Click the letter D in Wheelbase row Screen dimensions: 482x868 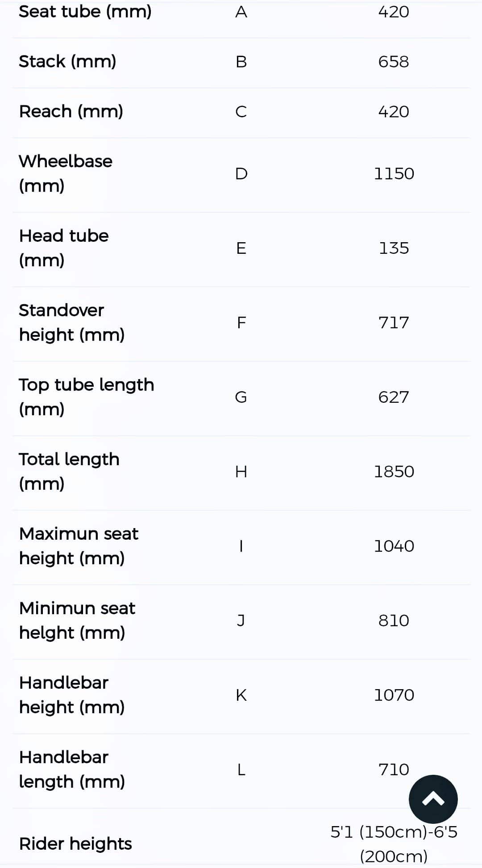(x=241, y=174)
